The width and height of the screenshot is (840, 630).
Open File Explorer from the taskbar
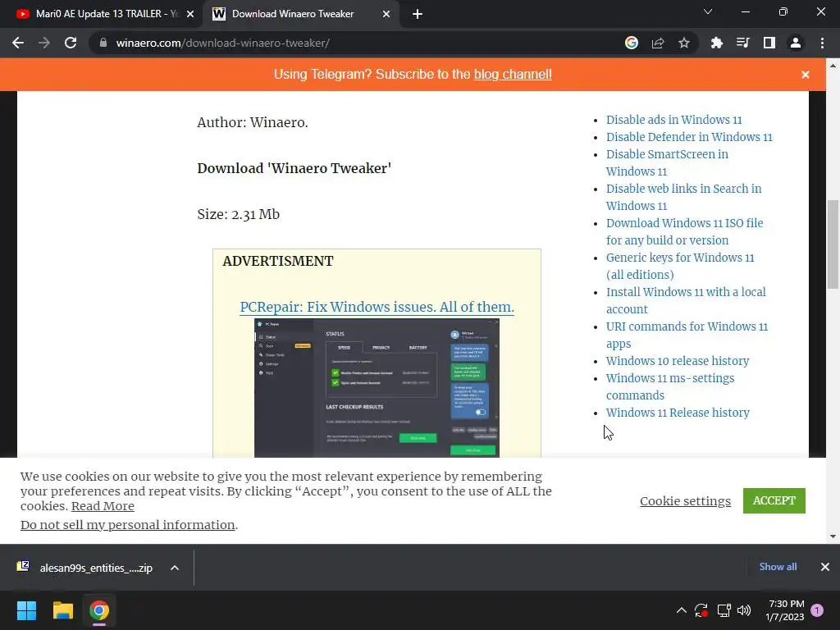pyautogui.click(x=62, y=610)
